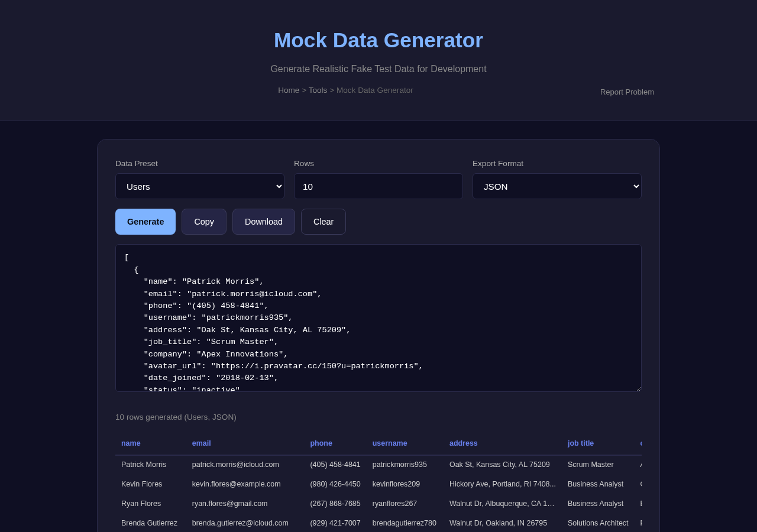Image resolution: width=757 pixels, height=532 pixels.
Task: Click address Walnut Dr, Albuquerque in the table
Action: pos(503,504)
